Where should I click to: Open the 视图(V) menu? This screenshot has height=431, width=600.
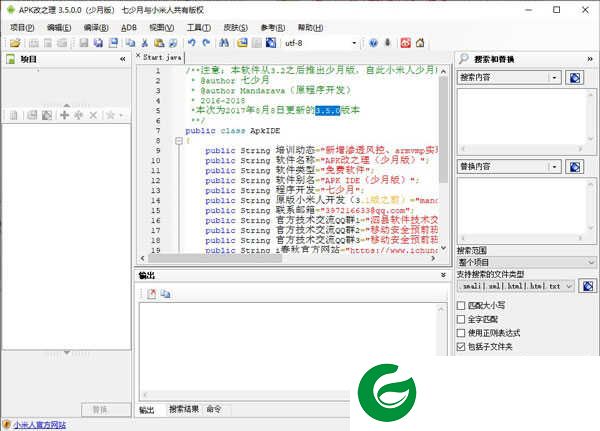161,28
